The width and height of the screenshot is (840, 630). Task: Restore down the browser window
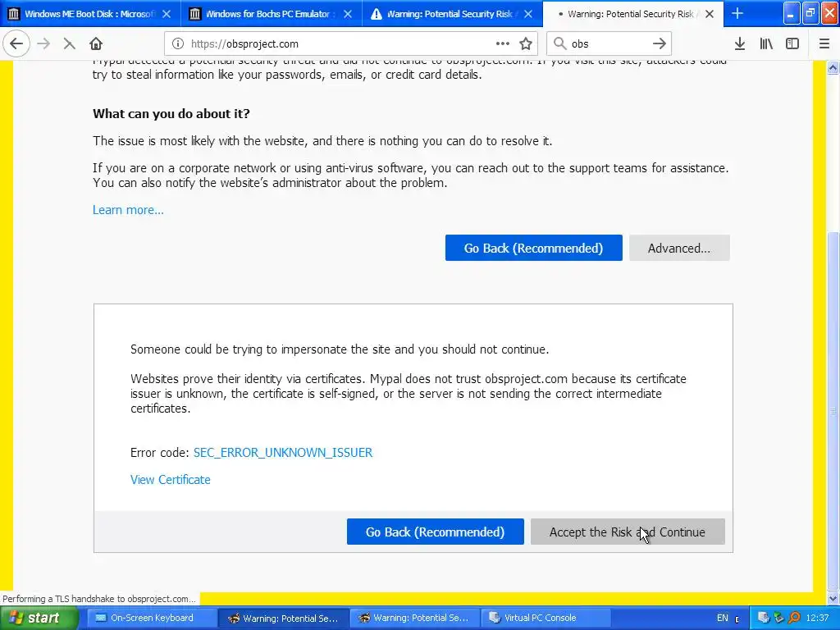pyautogui.click(x=810, y=13)
